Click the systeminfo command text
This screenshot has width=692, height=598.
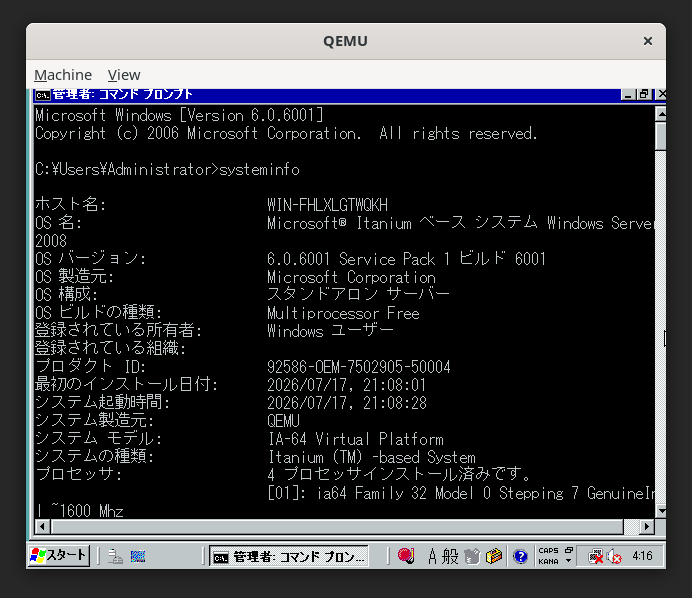pos(260,169)
